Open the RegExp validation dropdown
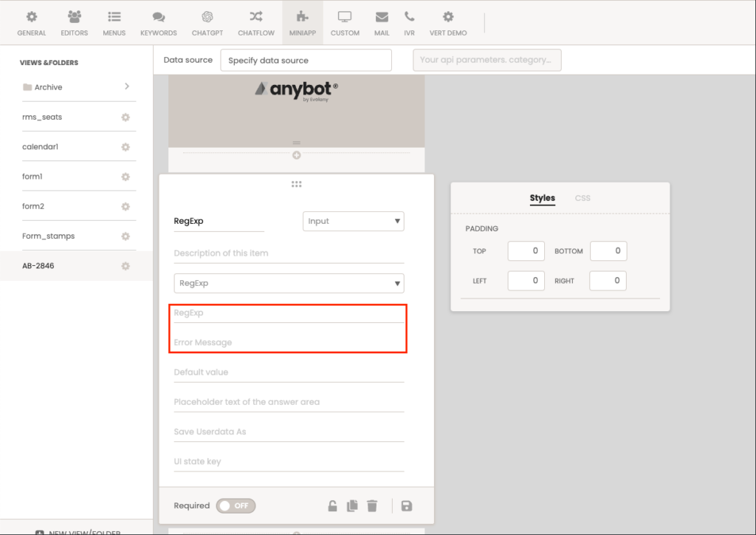 tap(289, 283)
